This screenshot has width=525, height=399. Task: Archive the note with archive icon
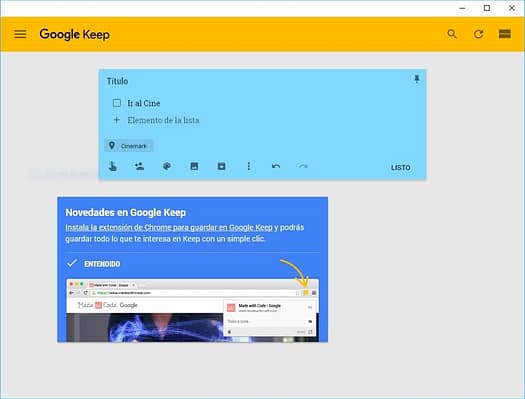221,166
